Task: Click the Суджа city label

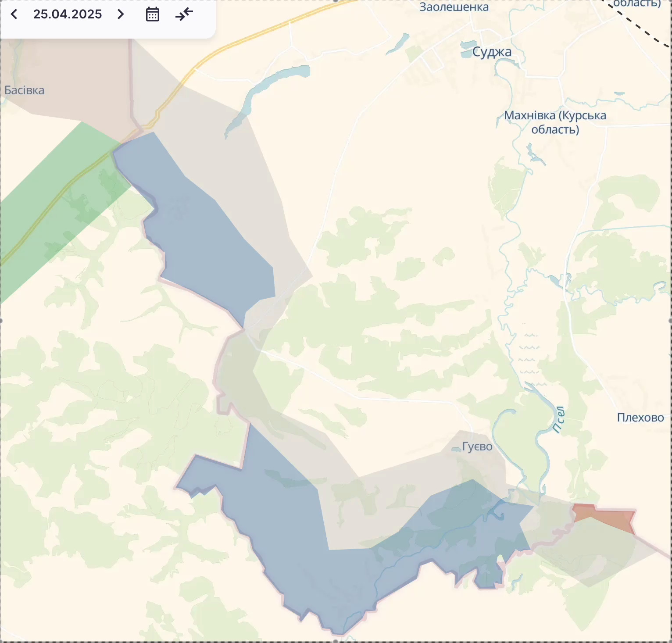Action: coord(492,52)
